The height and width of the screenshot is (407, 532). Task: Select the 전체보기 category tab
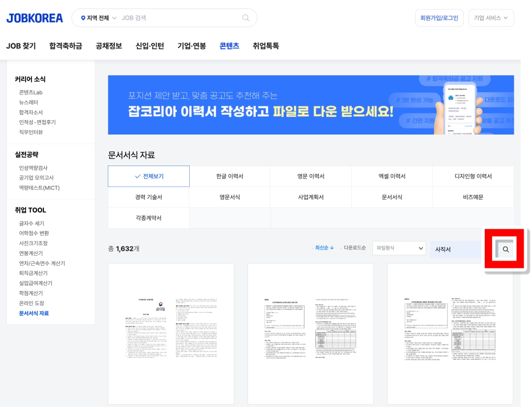pyautogui.click(x=149, y=176)
